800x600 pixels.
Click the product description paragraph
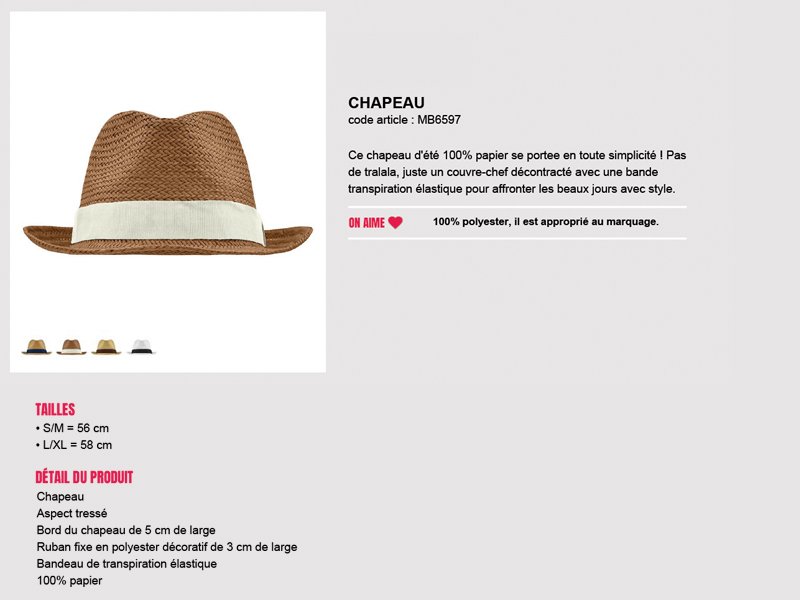coord(517,171)
